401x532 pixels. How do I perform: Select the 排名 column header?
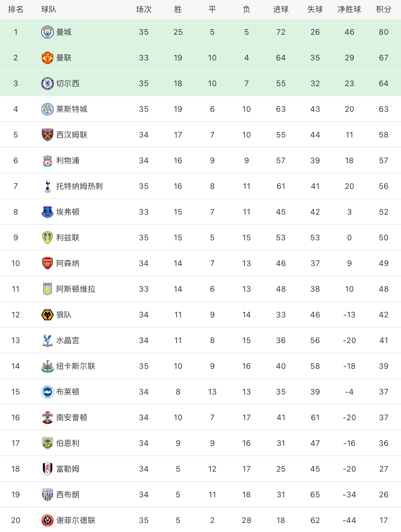16,9
